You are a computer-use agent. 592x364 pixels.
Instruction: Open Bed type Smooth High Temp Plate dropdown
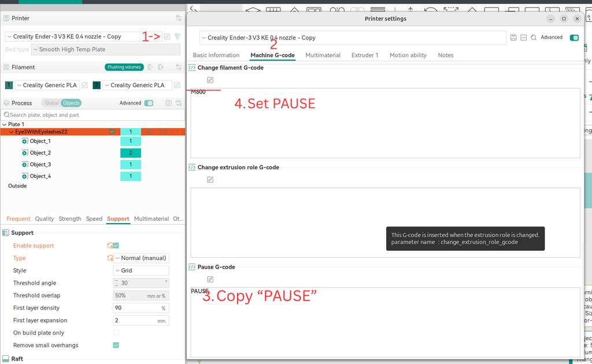click(x=106, y=50)
